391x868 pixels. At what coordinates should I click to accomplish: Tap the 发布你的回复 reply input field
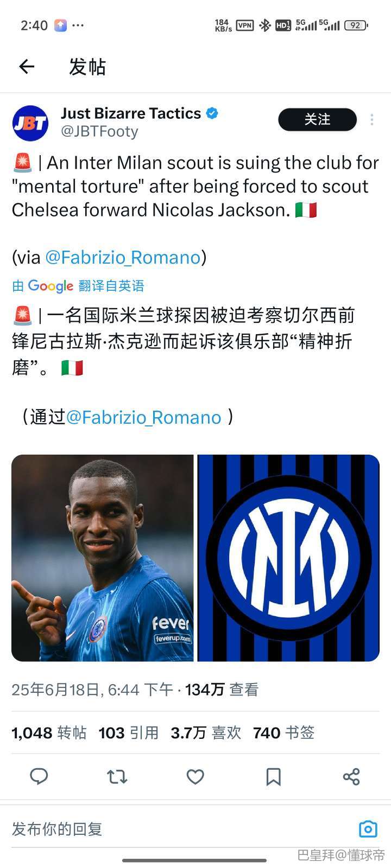tap(179, 829)
